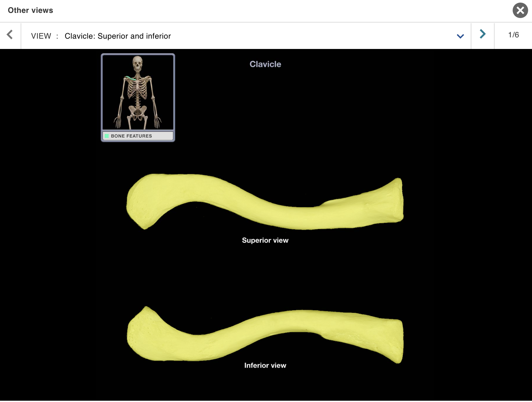Click the previous view arrow
532x402 pixels.
coord(10,35)
